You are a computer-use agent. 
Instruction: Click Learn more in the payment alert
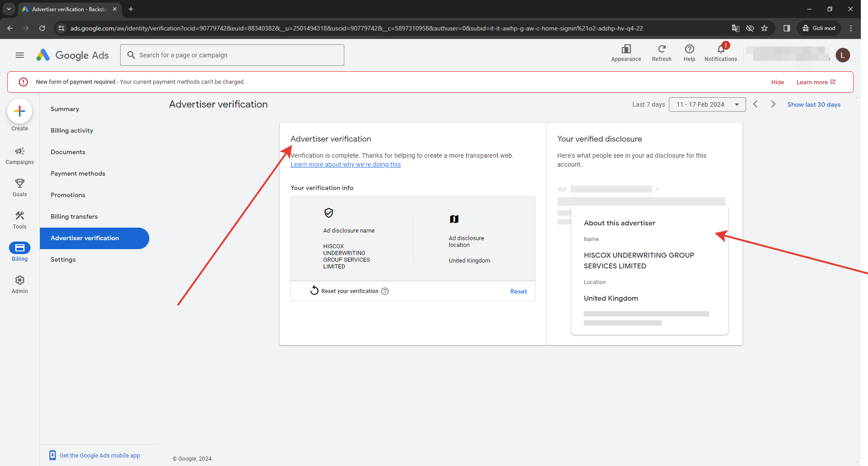tap(816, 82)
